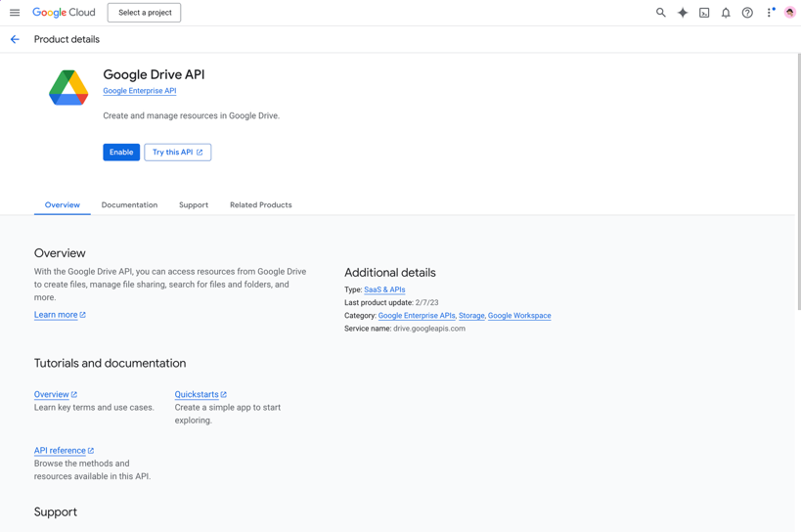Open the three-dot settings menu
Screen dimensions: 801x532
[x=769, y=13]
